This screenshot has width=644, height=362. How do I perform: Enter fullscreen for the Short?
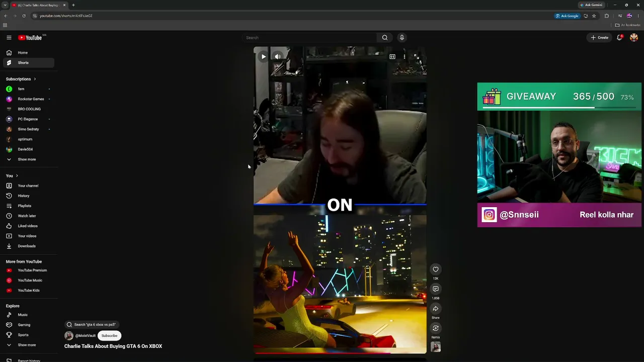pyautogui.click(x=417, y=57)
